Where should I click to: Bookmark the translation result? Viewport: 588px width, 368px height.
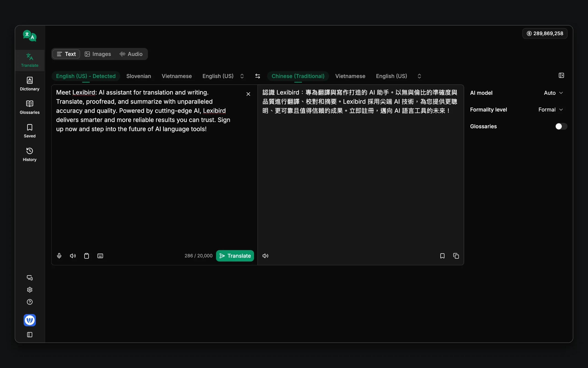click(x=442, y=256)
